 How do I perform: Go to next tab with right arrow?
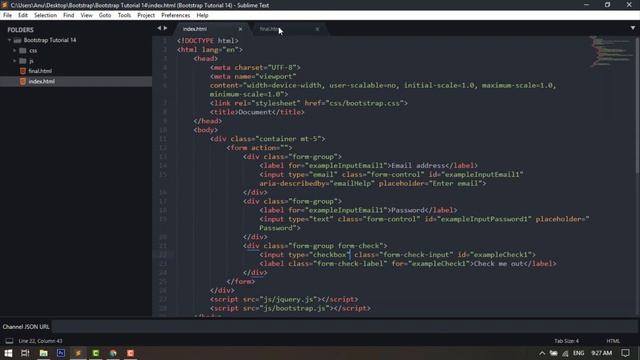click(x=165, y=28)
